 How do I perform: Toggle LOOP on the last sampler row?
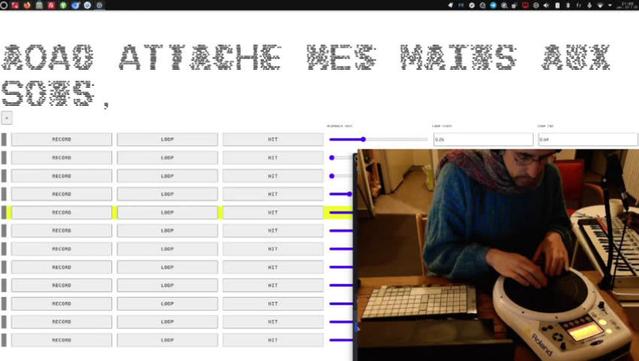tap(167, 340)
